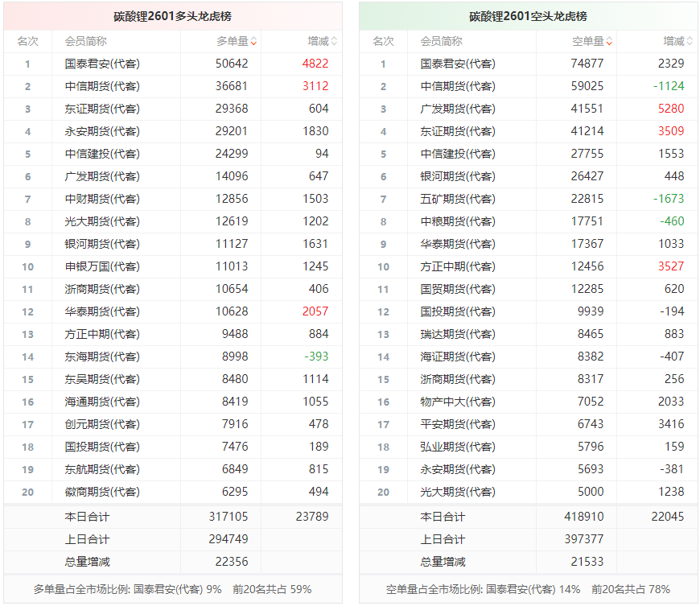The image size is (700, 606).
Task: Select 海通期货(代客) row name
Action: click(102, 402)
